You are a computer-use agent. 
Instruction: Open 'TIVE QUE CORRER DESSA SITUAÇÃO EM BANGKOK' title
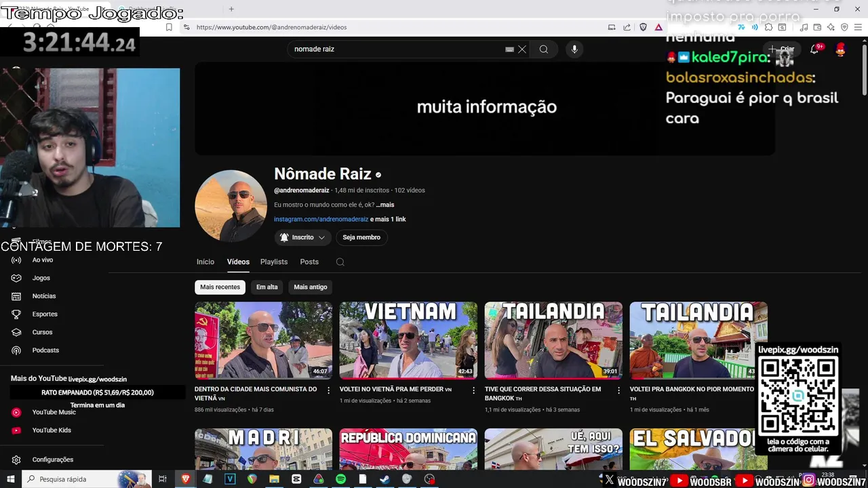click(542, 393)
